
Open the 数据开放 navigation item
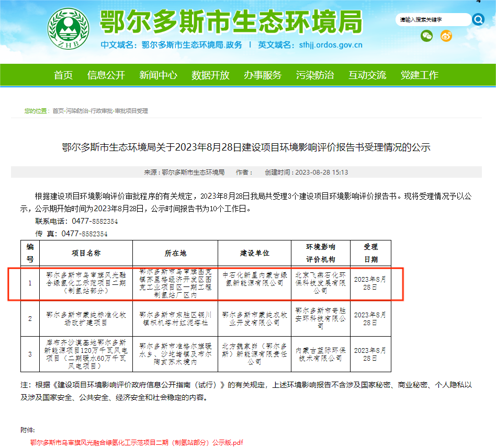coord(210,75)
